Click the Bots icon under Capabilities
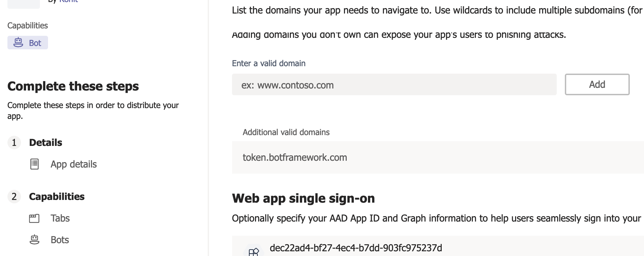This screenshot has height=256, width=644. pyautogui.click(x=34, y=239)
